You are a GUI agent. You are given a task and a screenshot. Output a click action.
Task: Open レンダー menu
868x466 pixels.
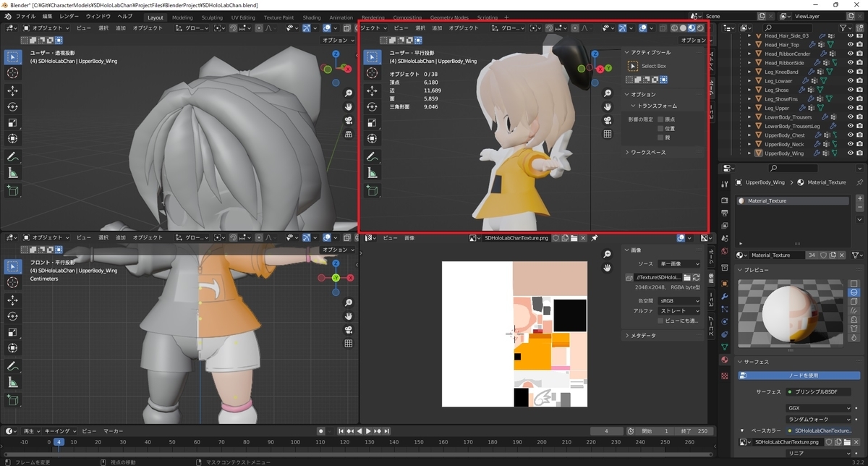click(x=69, y=16)
